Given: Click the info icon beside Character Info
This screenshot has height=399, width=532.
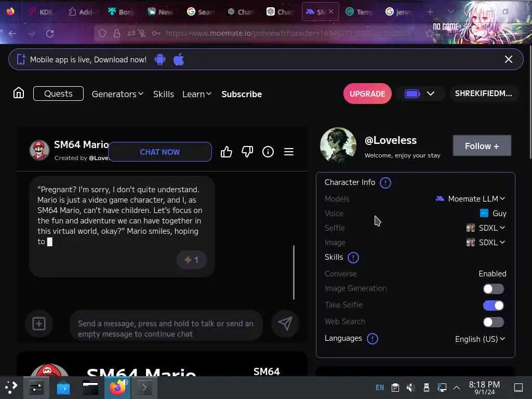Looking at the screenshot, I should coord(385,183).
